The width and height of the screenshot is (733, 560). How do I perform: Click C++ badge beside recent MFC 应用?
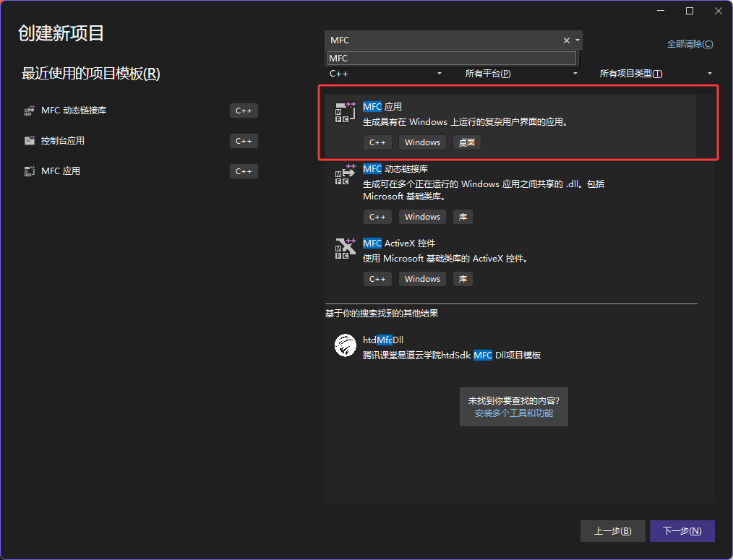(244, 171)
